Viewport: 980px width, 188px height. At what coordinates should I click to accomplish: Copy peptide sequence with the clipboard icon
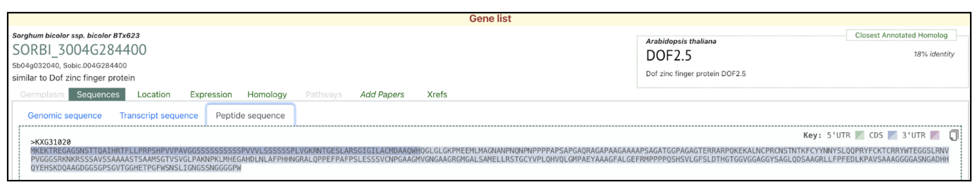[x=953, y=135]
